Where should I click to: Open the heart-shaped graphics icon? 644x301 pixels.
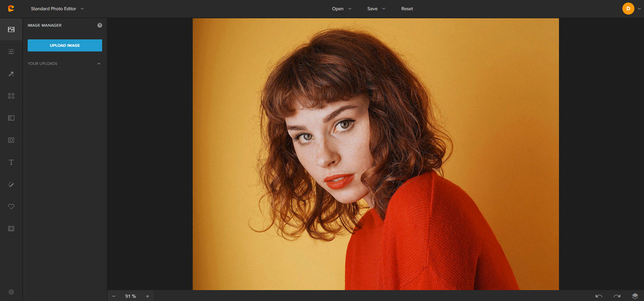click(x=11, y=206)
